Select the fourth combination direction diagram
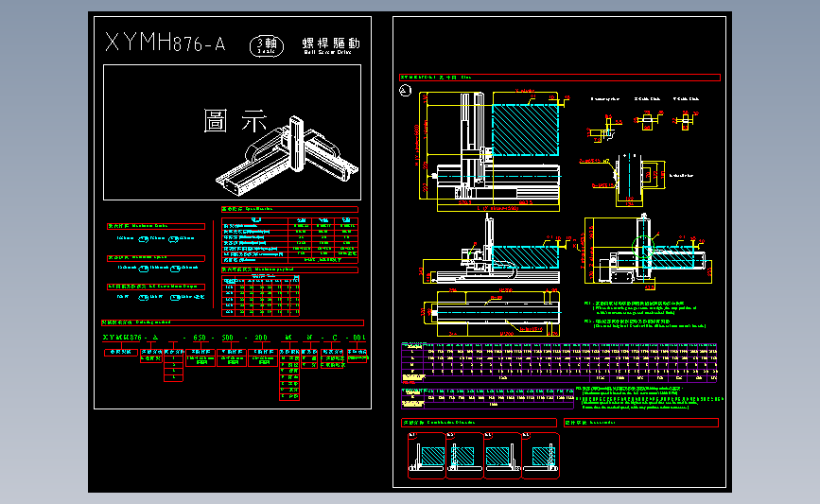 tap(541, 456)
